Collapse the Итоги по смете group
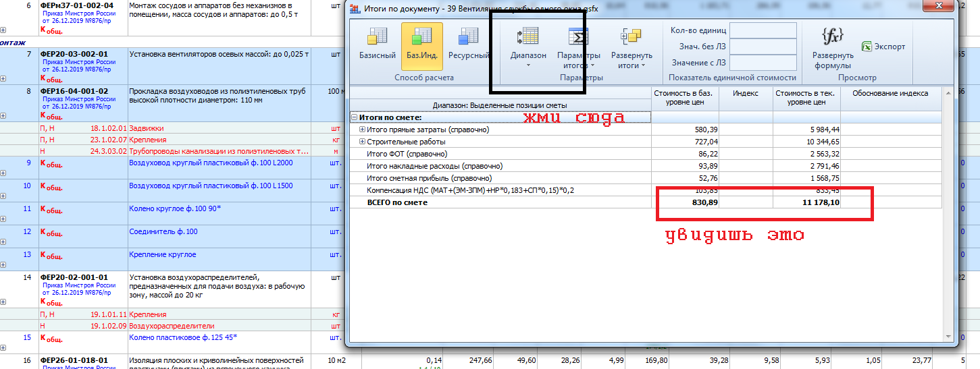 [354, 117]
